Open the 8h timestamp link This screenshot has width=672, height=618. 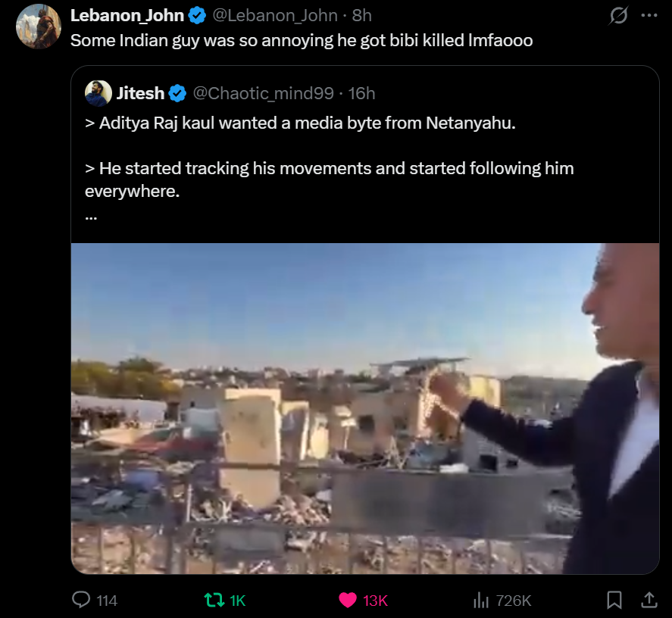(362, 15)
